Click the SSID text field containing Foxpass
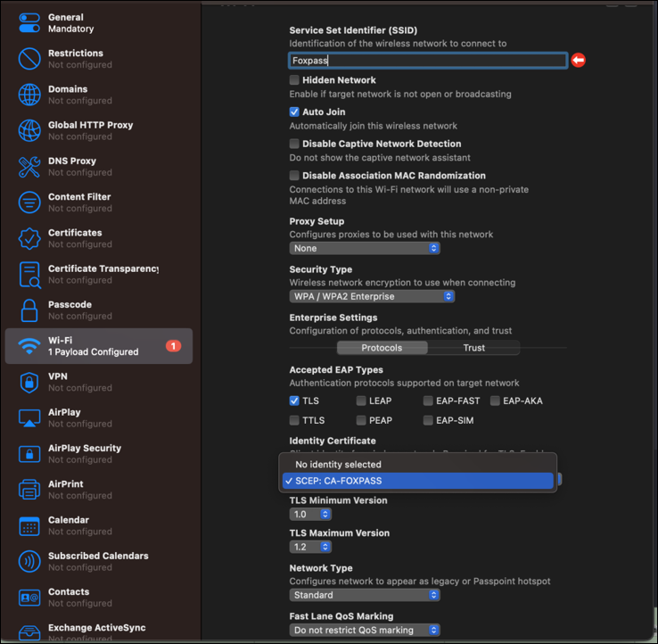The height and width of the screenshot is (644, 658). tap(428, 61)
